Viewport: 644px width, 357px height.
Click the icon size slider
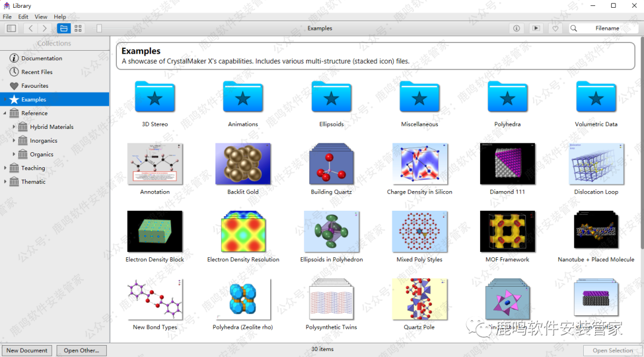pos(99,28)
